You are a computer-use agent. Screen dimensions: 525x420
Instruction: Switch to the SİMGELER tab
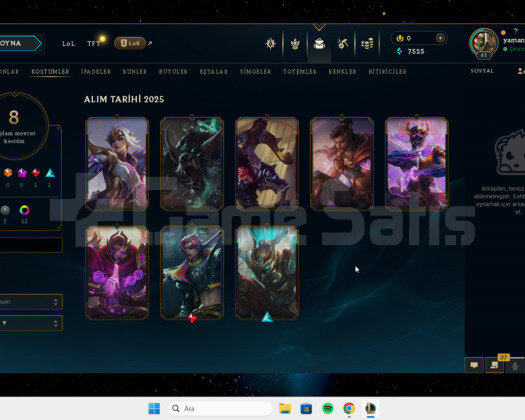click(x=255, y=72)
